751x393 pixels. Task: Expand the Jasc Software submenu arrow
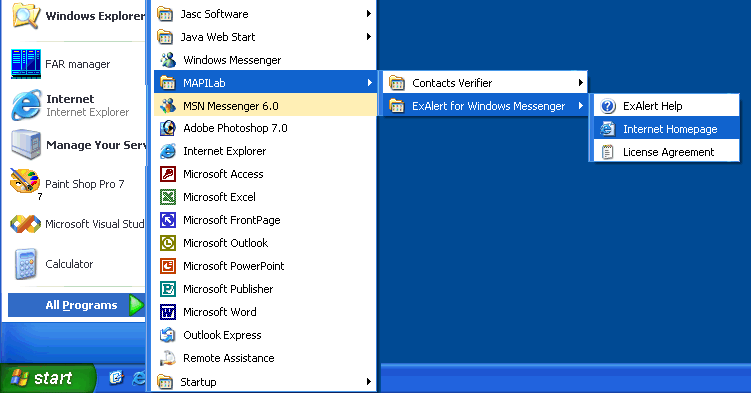tap(368, 14)
